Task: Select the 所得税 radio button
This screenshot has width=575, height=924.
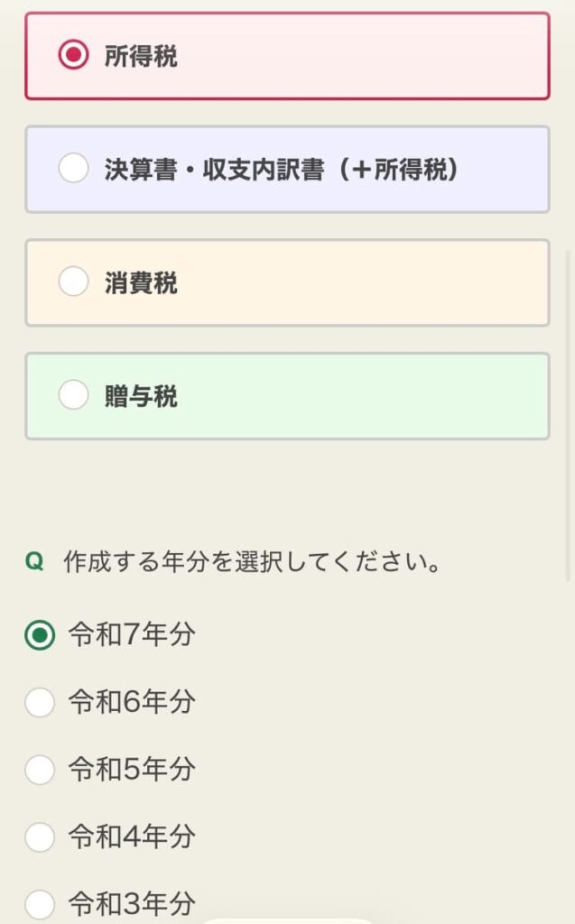Action: point(73,56)
